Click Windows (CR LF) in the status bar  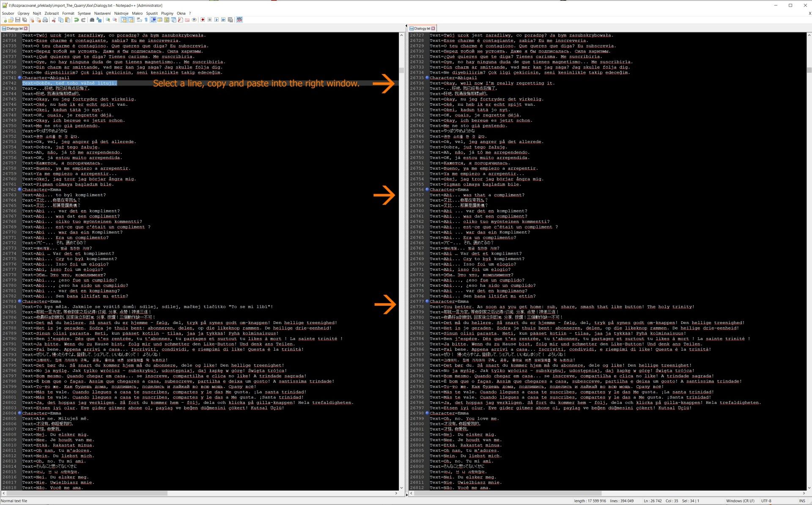[x=740, y=501]
